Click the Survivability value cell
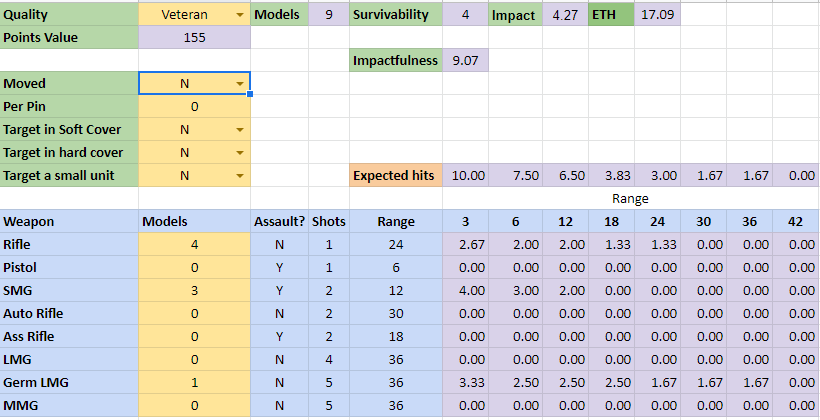The height and width of the screenshot is (420, 820). tap(465, 16)
